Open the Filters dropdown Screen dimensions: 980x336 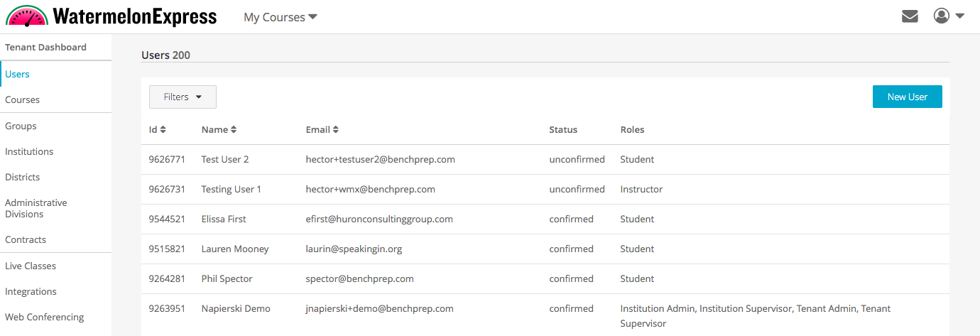coord(183,97)
